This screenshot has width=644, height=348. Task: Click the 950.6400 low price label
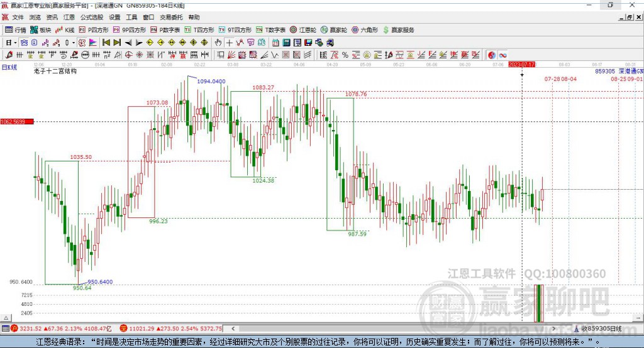click(100, 281)
